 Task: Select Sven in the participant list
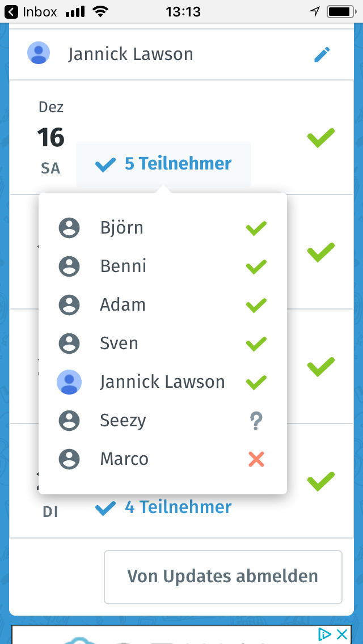click(x=119, y=344)
